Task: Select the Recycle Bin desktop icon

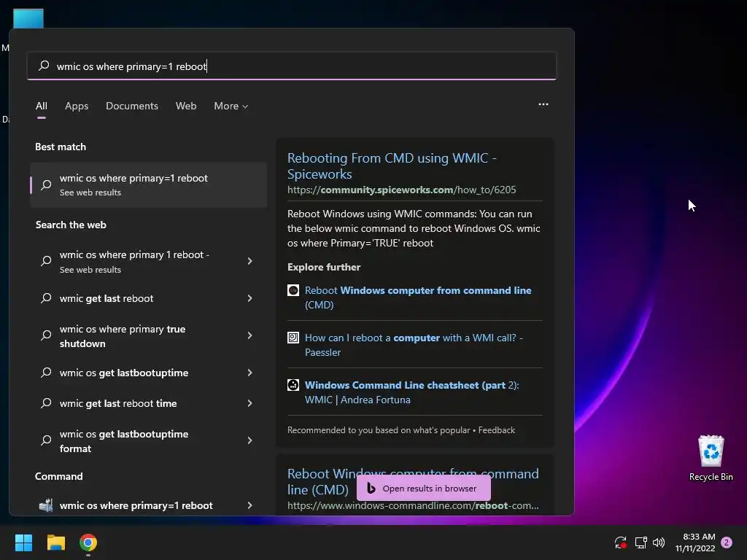Action: coord(711,458)
